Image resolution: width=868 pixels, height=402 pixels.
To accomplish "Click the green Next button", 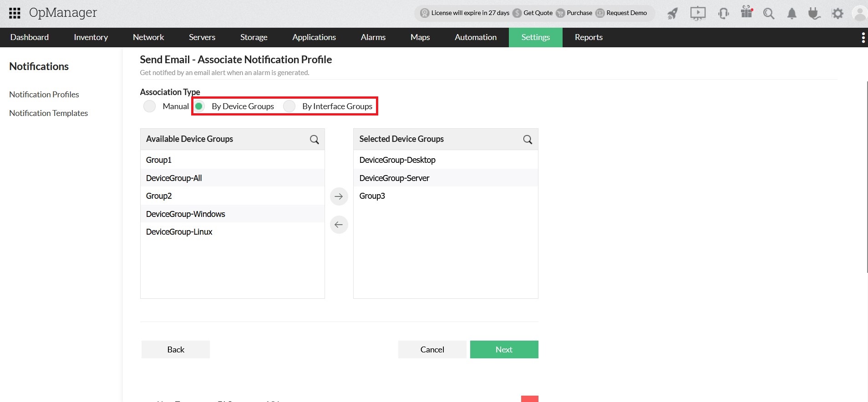I will 504,350.
